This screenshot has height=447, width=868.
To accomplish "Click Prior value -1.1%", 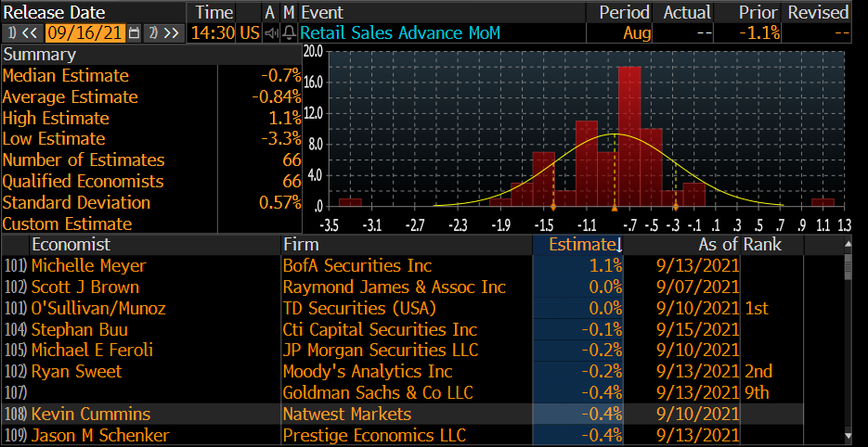I will click(x=759, y=33).
